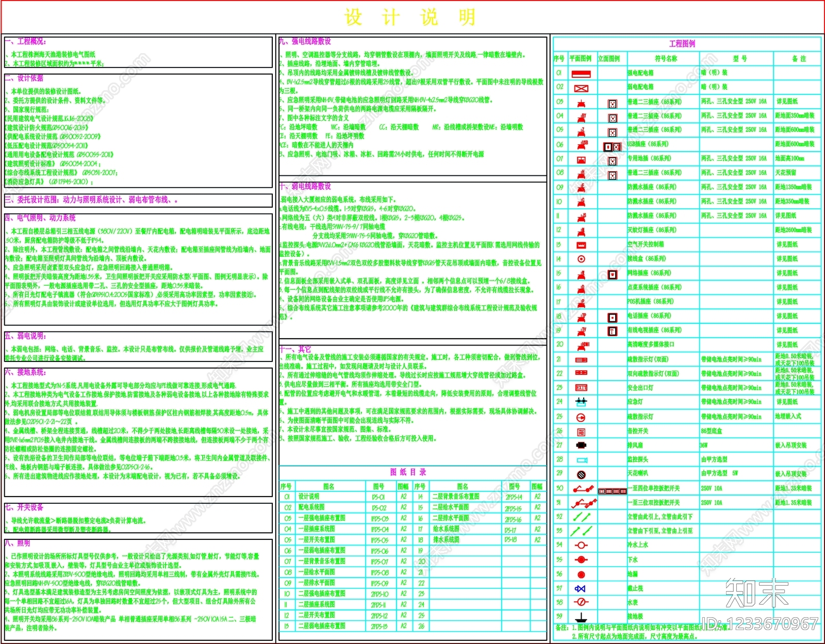Click the 音控开关 symbol in row 26
Image resolution: width=825 pixels, height=644 pixels.
point(581,432)
